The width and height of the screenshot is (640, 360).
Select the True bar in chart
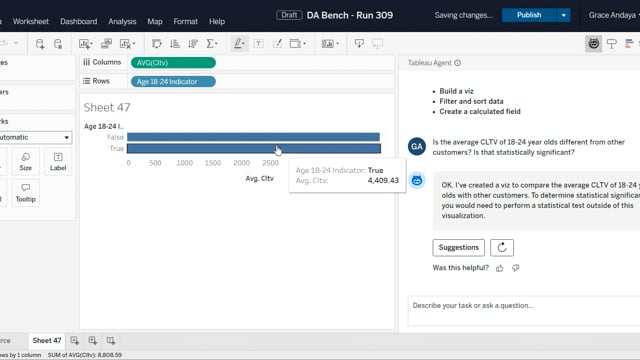(253, 149)
